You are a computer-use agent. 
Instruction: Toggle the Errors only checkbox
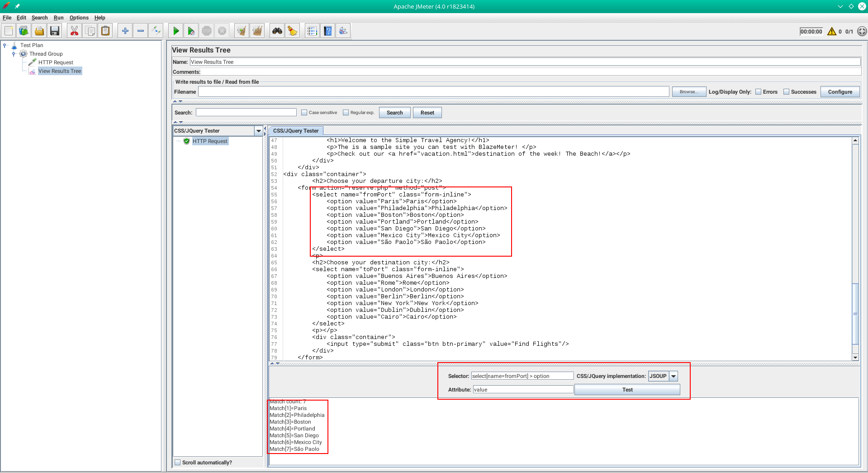coord(759,92)
